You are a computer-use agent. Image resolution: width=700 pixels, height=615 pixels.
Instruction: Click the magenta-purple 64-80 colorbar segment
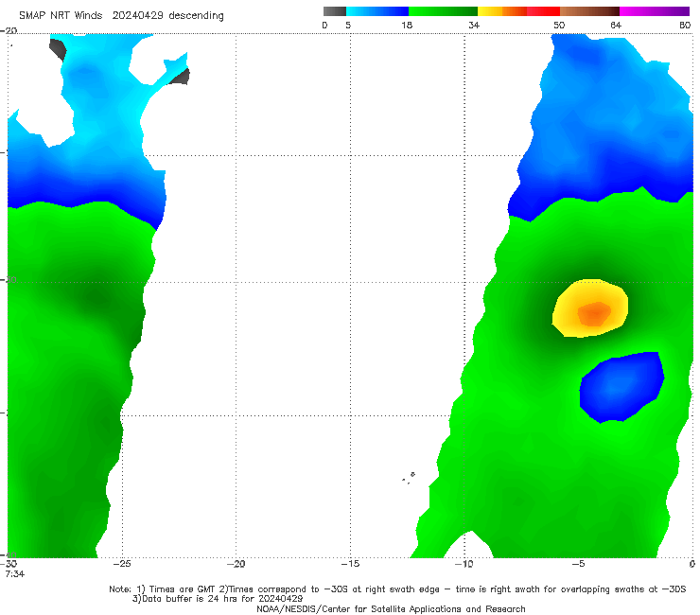click(655, 11)
